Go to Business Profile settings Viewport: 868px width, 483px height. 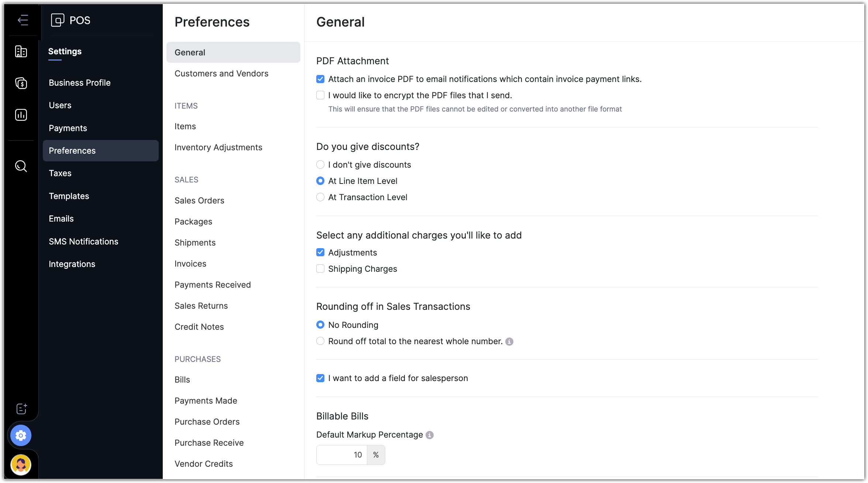tap(80, 83)
